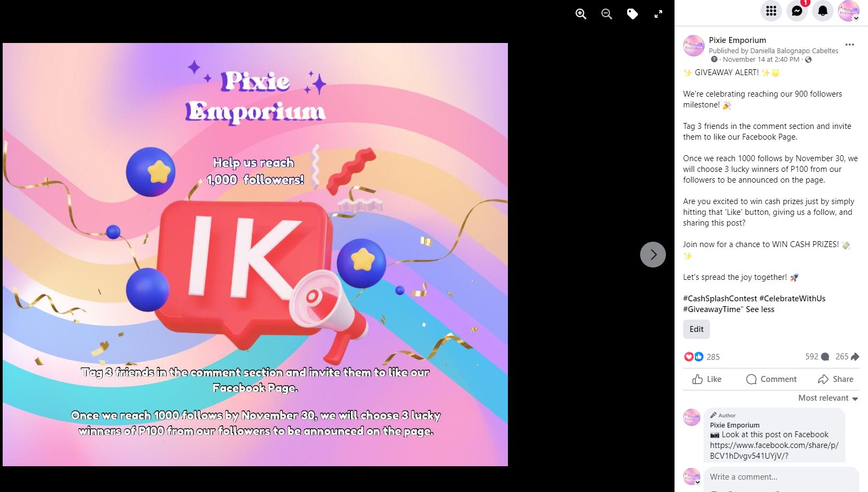This screenshot has height=492, width=868.
Task: Click the Edit button
Action: 697,329
